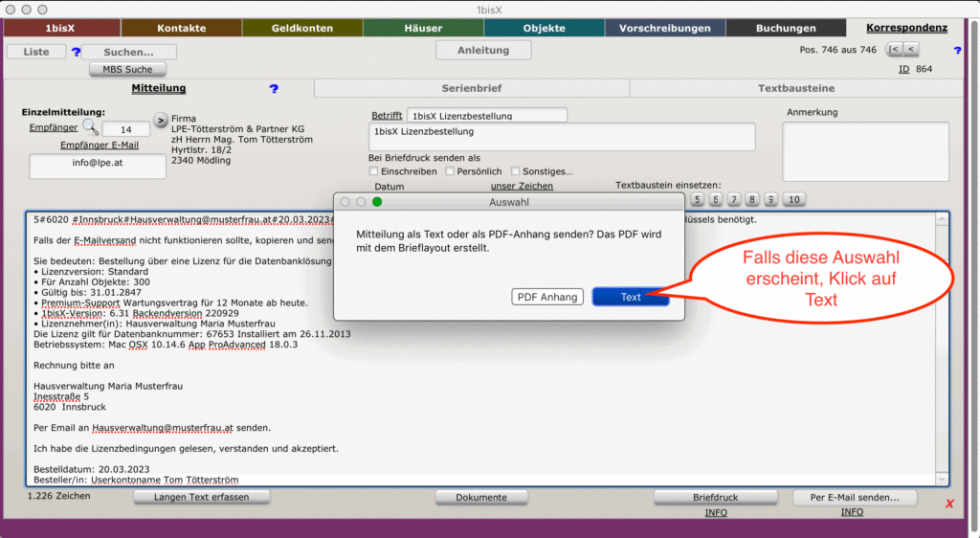The width and height of the screenshot is (980, 538).
Task: Choose Text in the Auswahl dialog
Action: pos(630,297)
